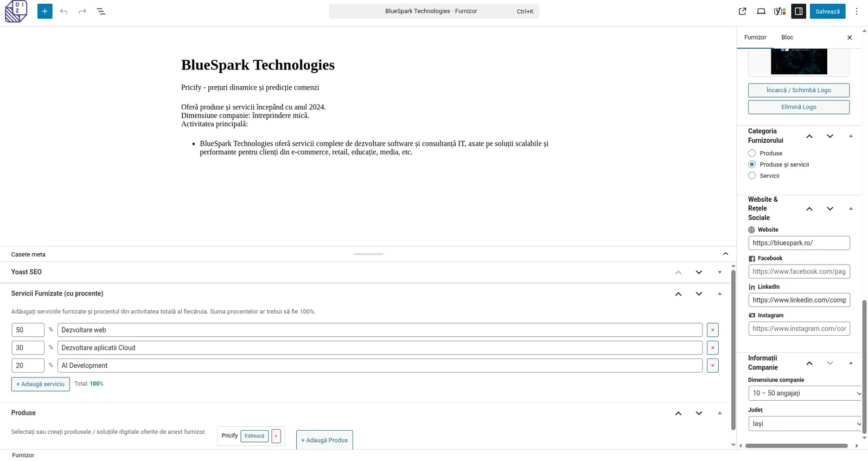Collapse the Website & Rețele Sociale panel
Viewport: 868px width, 461px height.
[851, 209]
